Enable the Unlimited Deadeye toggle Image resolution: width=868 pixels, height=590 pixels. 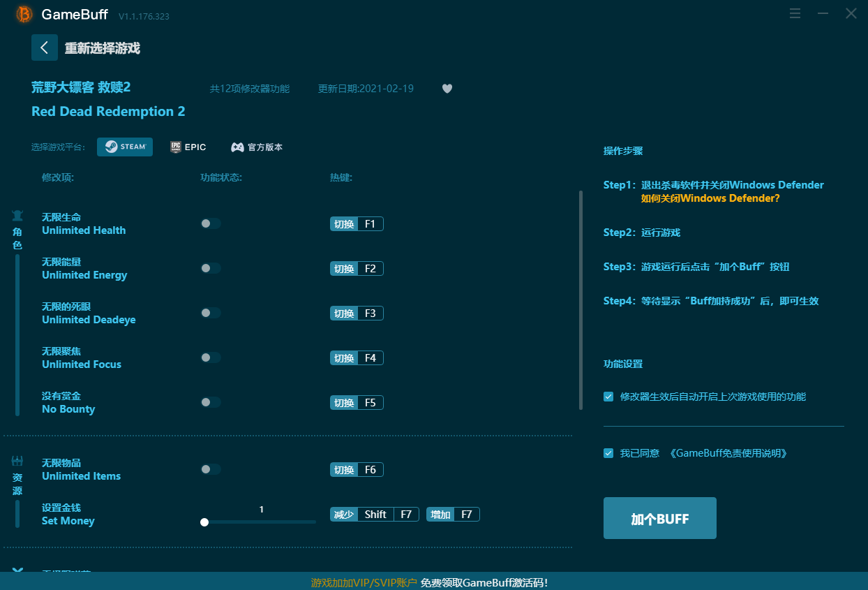[211, 313]
